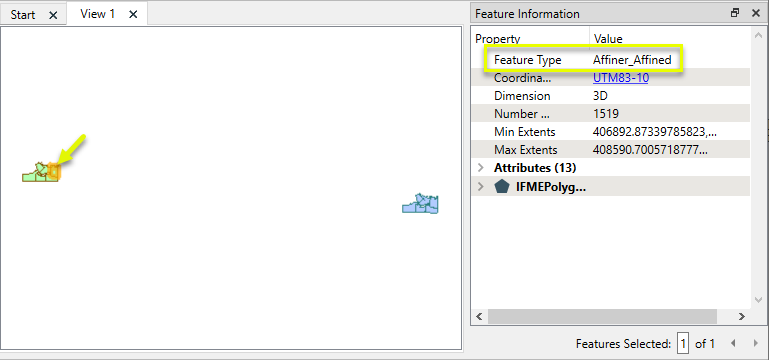The width and height of the screenshot is (769, 360).
Task: Click the selected feature number field
Action: (683, 343)
